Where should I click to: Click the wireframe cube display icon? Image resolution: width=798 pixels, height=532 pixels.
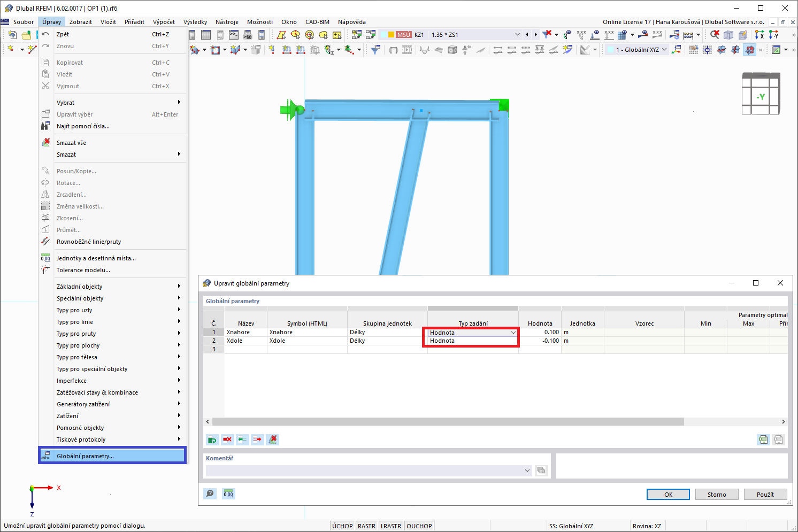[x=728, y=35]
